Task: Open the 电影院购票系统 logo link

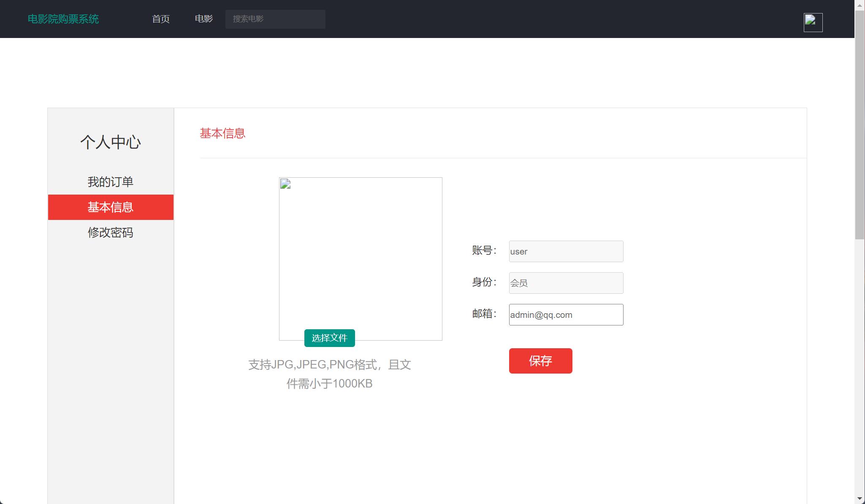Action: [x=63, y=19]
